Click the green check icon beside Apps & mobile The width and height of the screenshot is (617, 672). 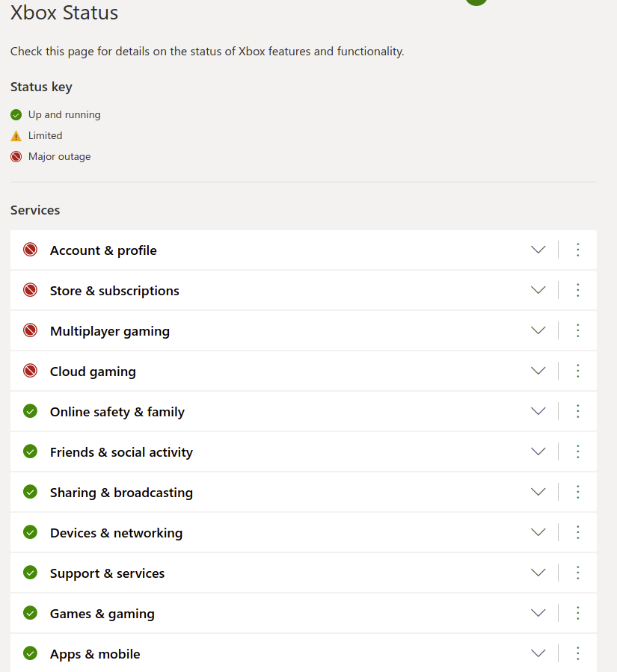point(30,653)
